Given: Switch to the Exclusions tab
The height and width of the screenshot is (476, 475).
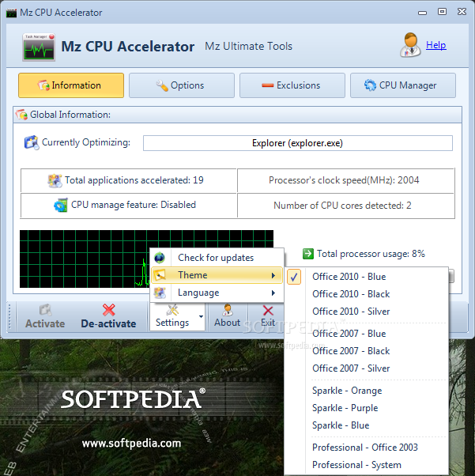Looking at the screenshot, I should 292,85.
